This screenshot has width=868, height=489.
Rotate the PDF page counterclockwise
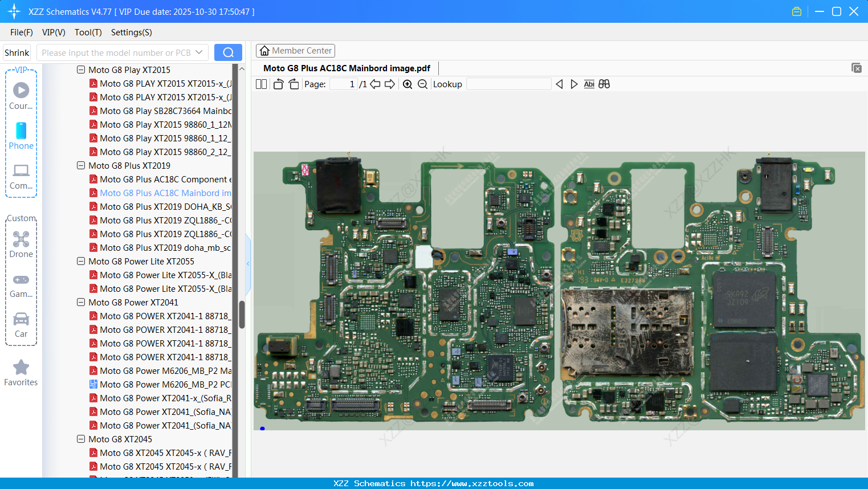[x=278, y=84]
